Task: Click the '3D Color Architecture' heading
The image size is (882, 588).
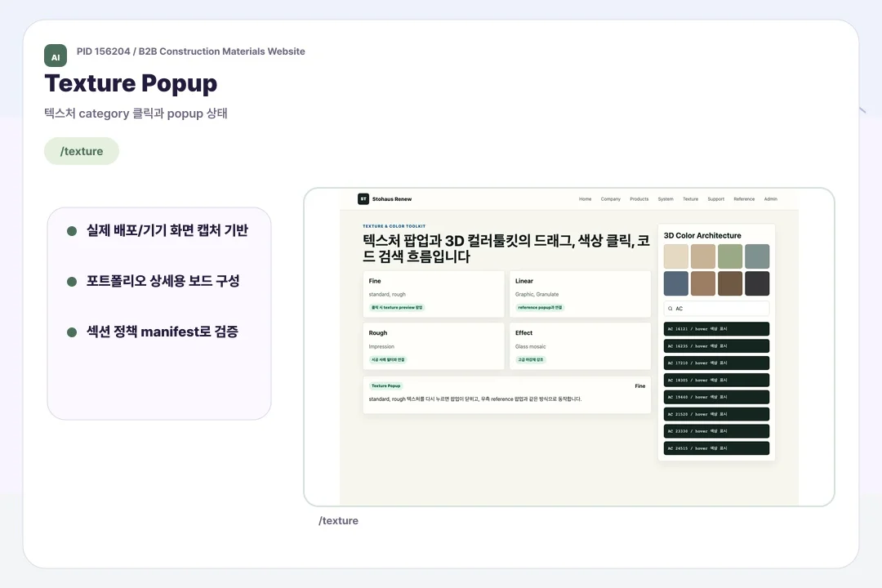Action: point(702,236)
